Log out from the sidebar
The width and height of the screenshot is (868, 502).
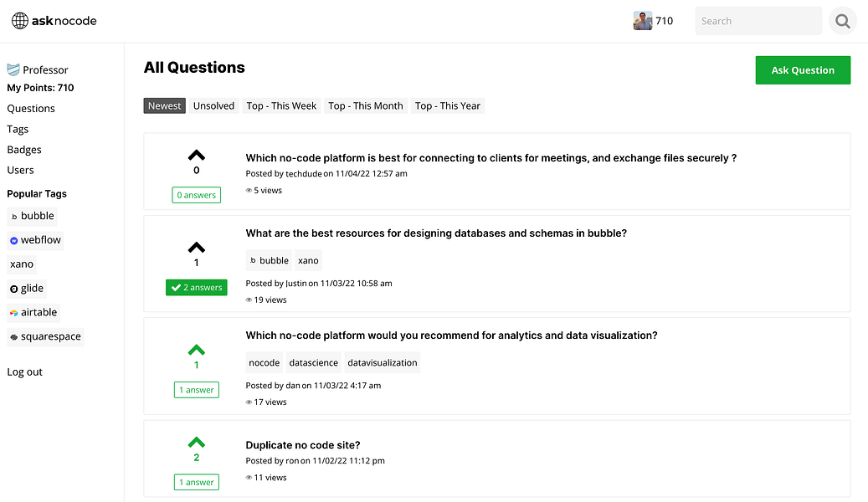click(x=25, y=372)
